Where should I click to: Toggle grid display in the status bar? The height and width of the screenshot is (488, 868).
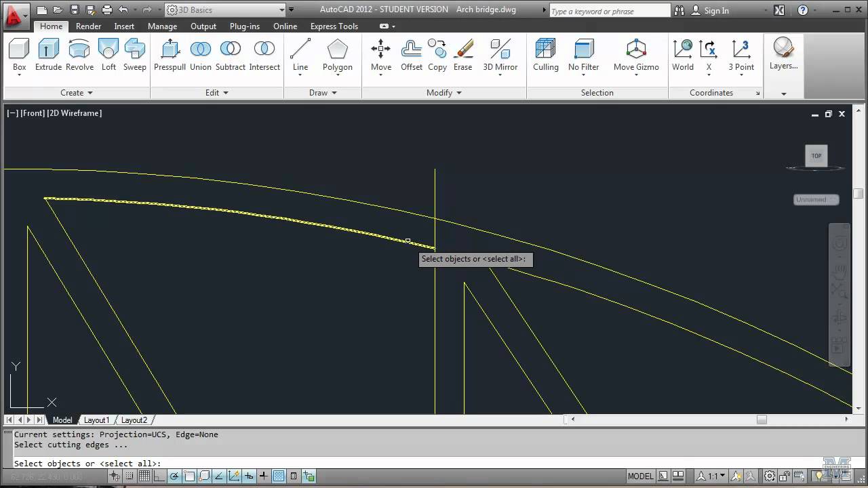point(144,476)
